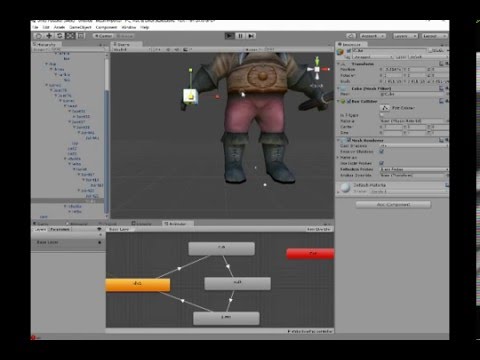Click the green Y axis of orientation gizmo
Screen dimensions: 480x360
[317, 60]
